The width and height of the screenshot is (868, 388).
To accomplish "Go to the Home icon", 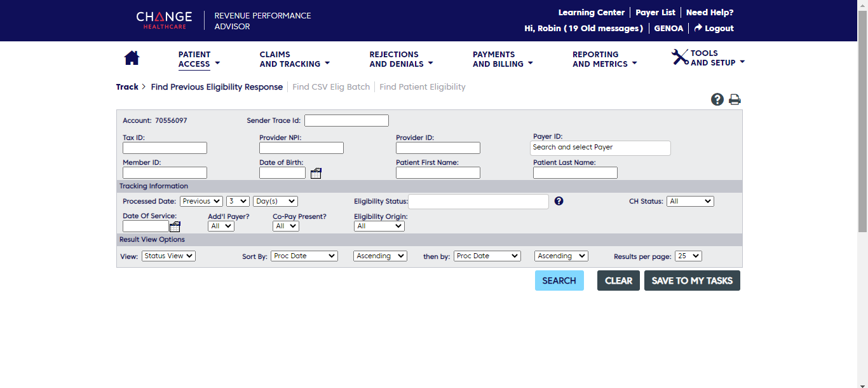I will (x=132, y=58).
